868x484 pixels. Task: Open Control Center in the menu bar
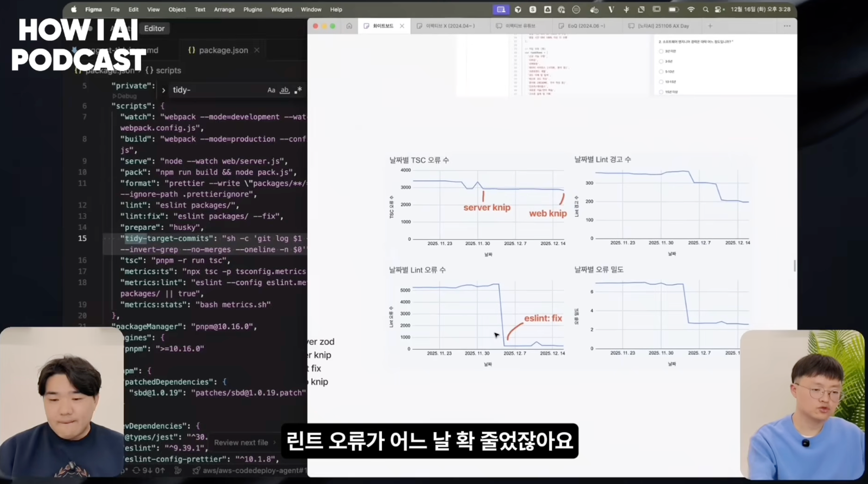(719, 9)
